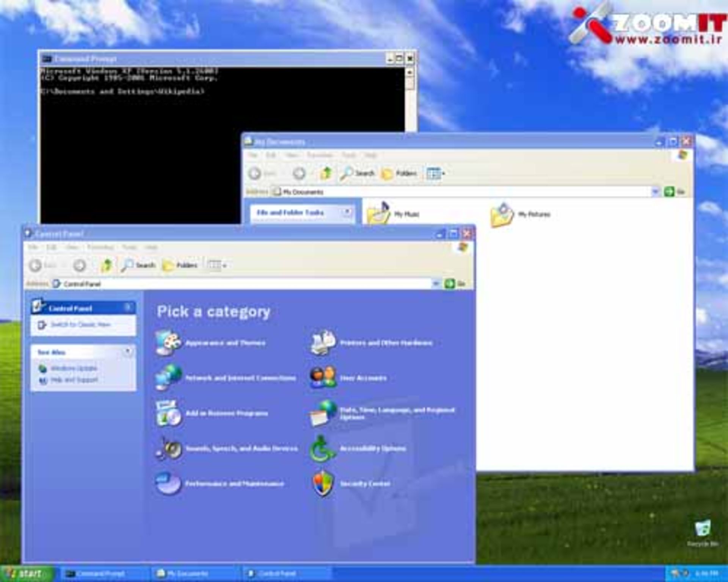Click My Documents address field
Screen dimensions: 728x582
click(x=466, y=192)
